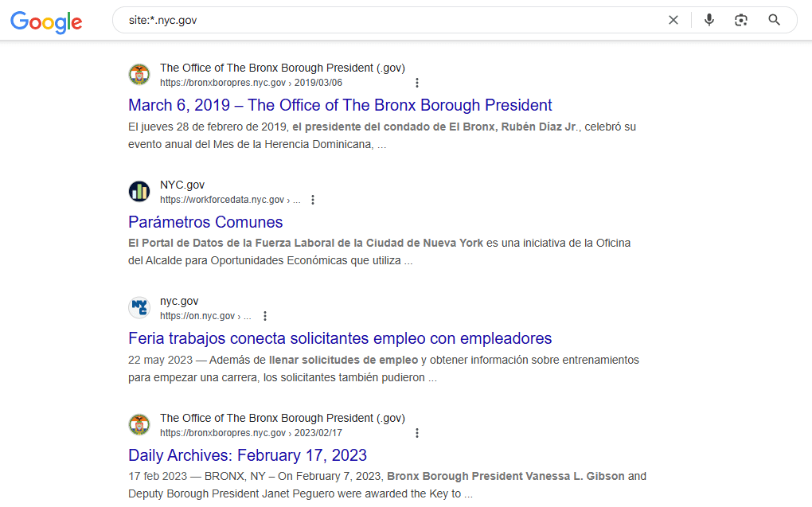Click the magnifying glass search button
Screen dimensions: 812x507
pos(775,20)
